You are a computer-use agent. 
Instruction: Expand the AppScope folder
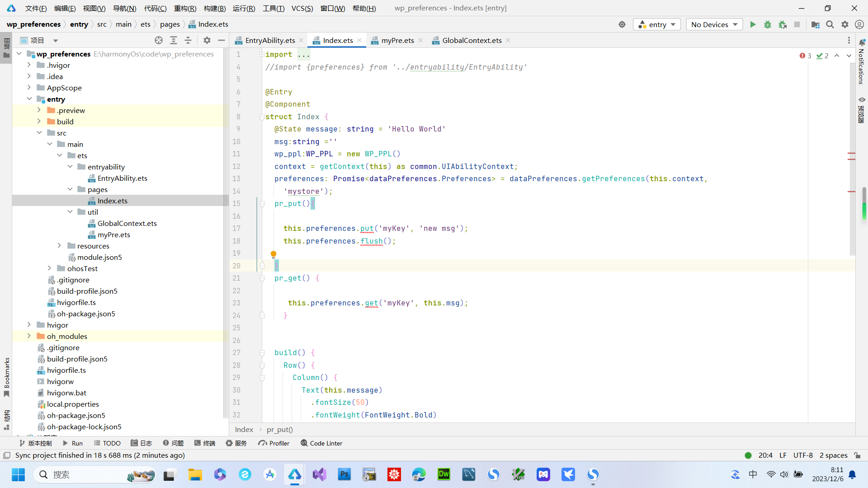click(29, 88)
